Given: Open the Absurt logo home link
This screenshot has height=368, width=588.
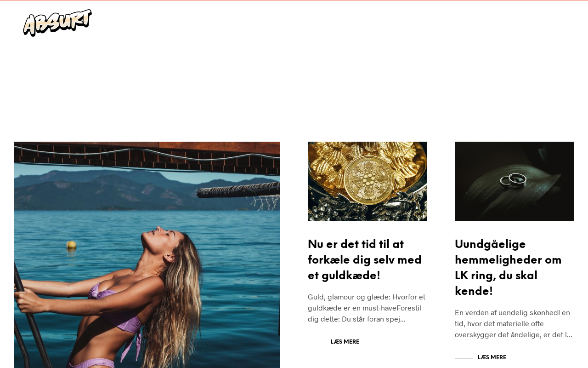Looking at the screenshot, I should (57, 23).
